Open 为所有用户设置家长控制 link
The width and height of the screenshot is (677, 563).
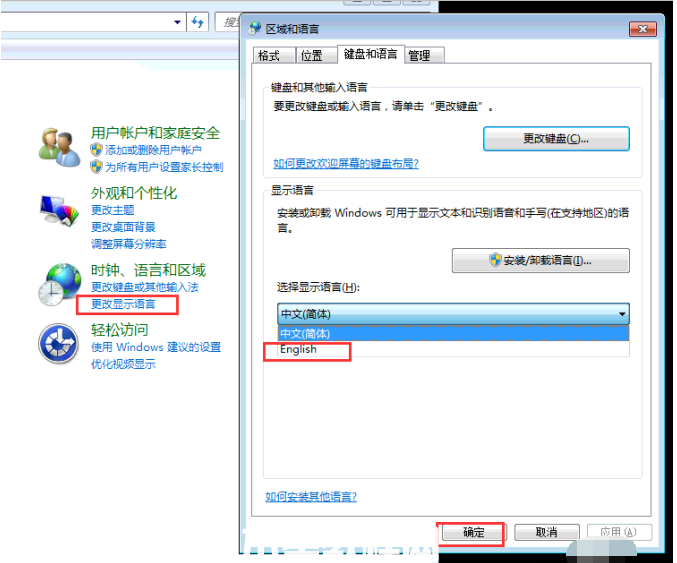(x=164, y=167)
